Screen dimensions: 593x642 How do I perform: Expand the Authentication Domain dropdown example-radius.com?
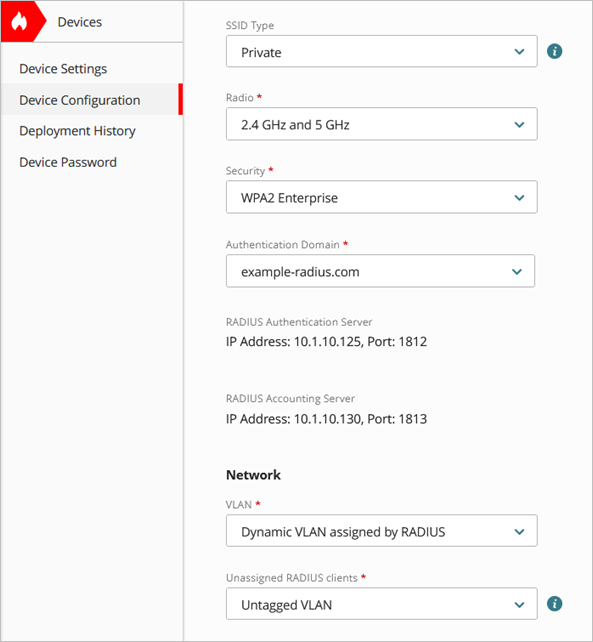click(380, 271)
